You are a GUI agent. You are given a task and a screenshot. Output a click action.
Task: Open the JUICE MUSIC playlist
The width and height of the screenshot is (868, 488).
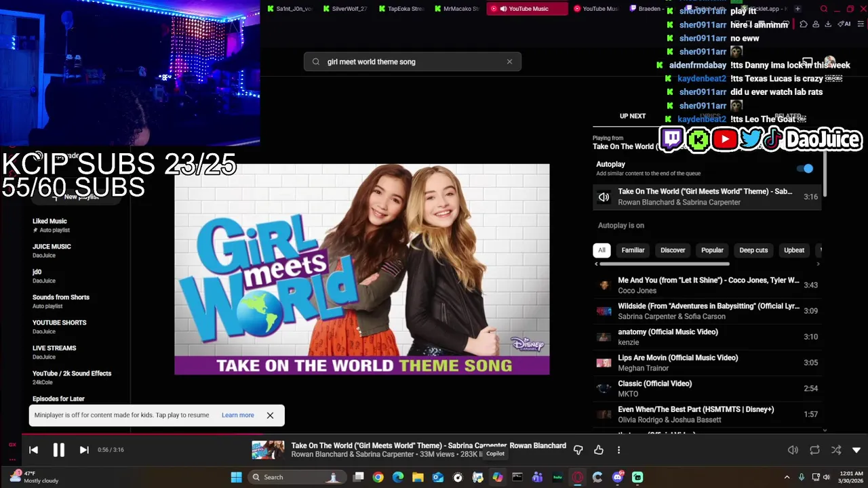(77, 251)
